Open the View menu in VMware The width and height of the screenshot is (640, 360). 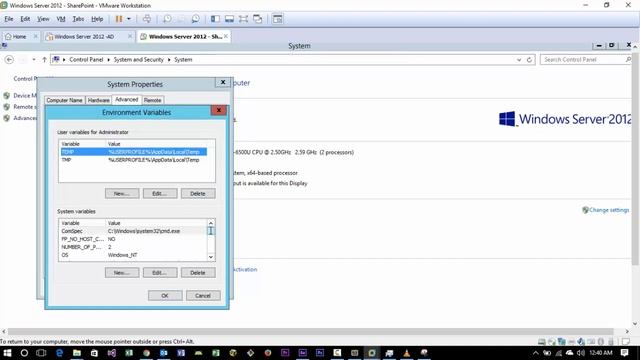pyautogui.click(x=43, y=19)
